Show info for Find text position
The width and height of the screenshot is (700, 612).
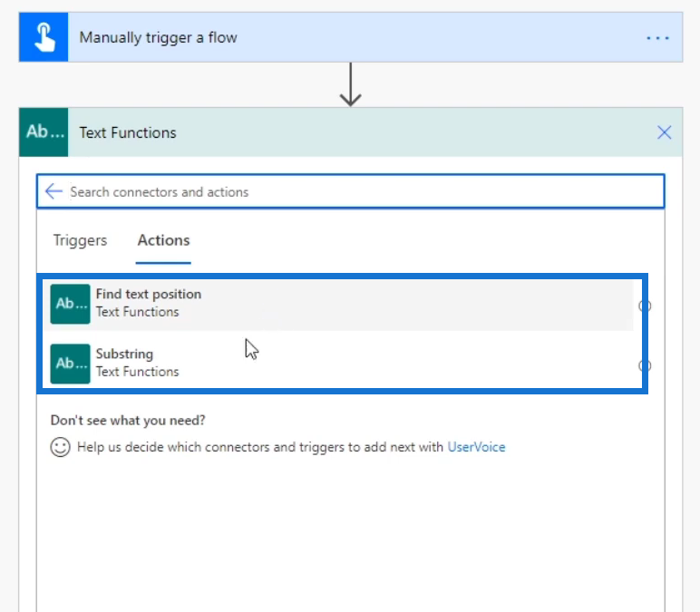click(x=644, y=306)
